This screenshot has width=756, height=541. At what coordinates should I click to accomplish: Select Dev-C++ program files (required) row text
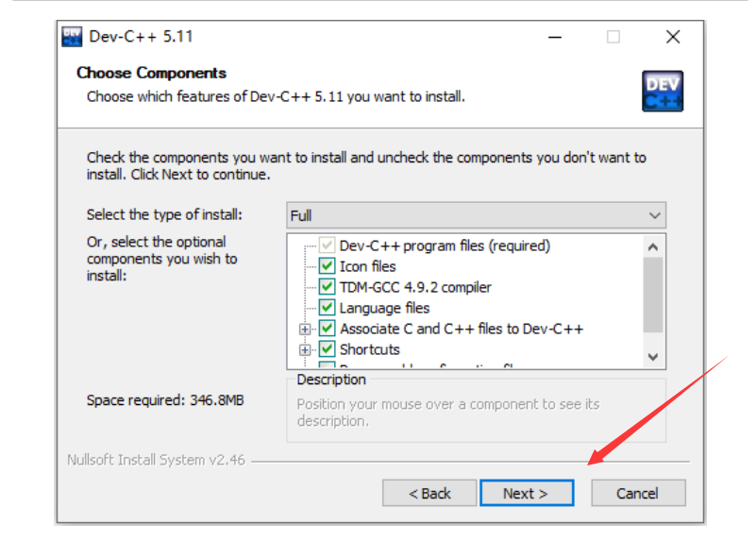point(445,245)
